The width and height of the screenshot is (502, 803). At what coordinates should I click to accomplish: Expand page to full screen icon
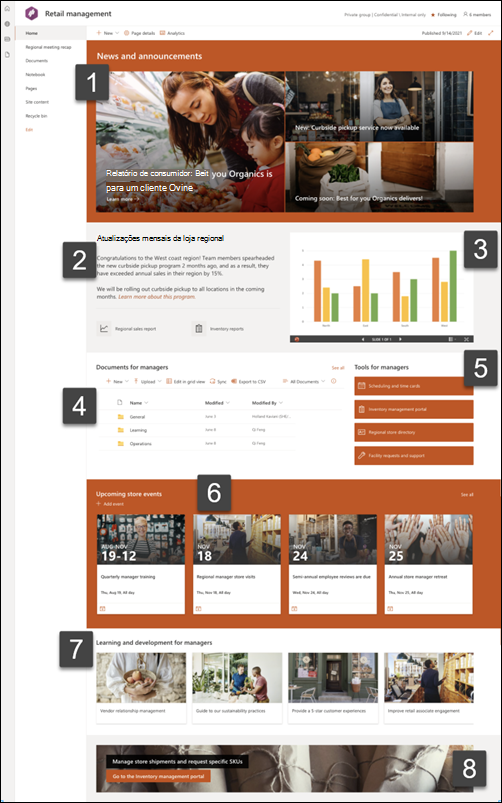click(x=490, y=33)
